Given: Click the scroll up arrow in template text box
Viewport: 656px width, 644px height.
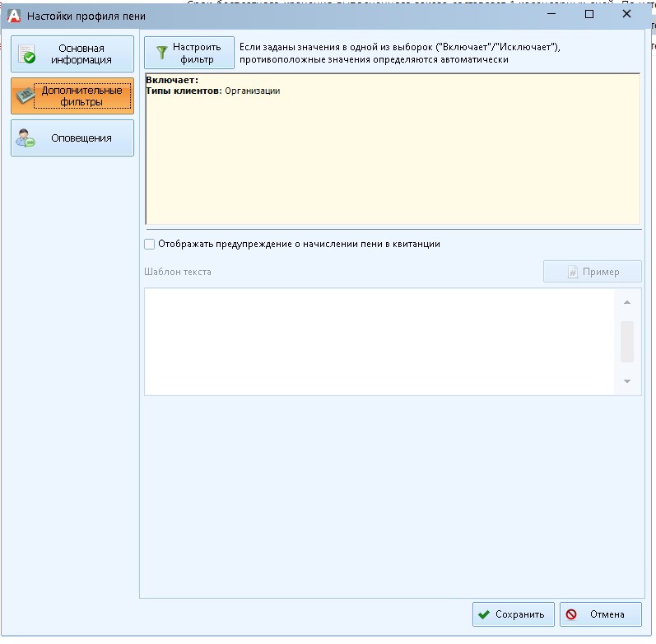Looking at the screenshot, I should (x=627, y=301).
